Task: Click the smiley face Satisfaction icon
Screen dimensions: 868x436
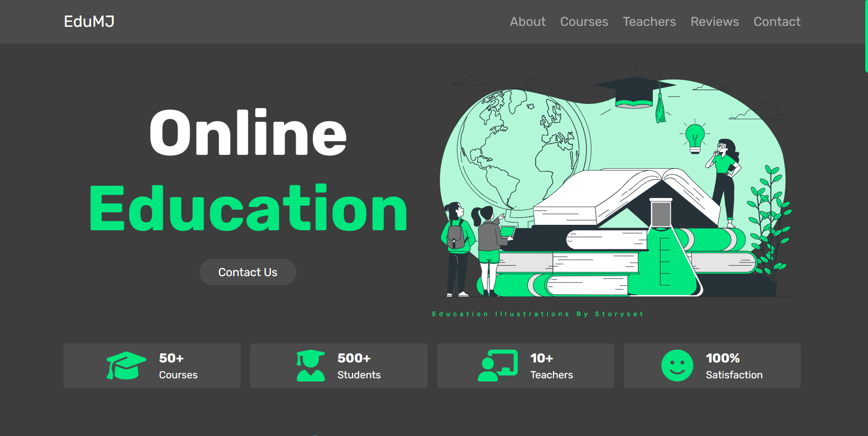Action: pos(677,365)
